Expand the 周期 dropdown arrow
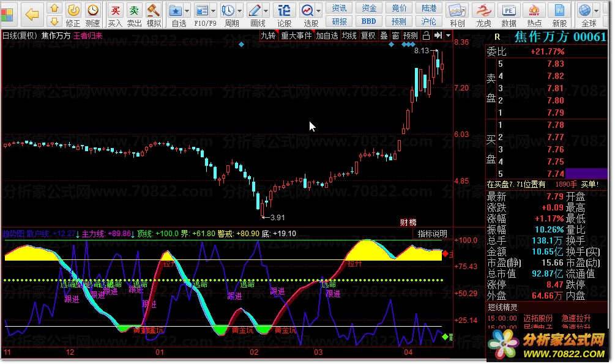Viewport: 615px width, 364px height. pos(240,11)
